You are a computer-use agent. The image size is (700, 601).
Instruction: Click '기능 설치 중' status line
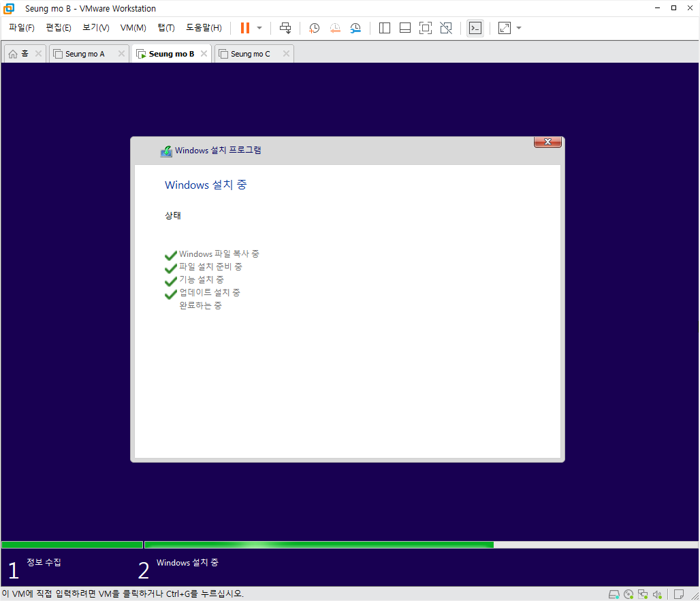(202, 280)
